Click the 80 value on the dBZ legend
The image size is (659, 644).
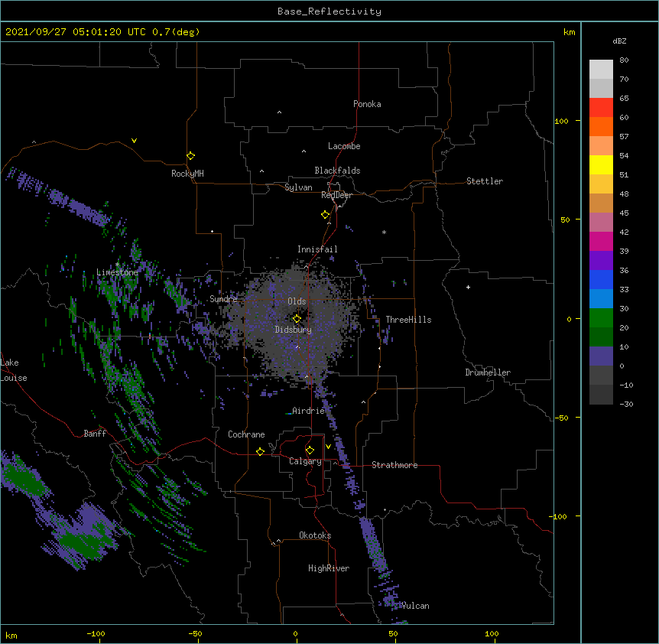tap(624, 60)
